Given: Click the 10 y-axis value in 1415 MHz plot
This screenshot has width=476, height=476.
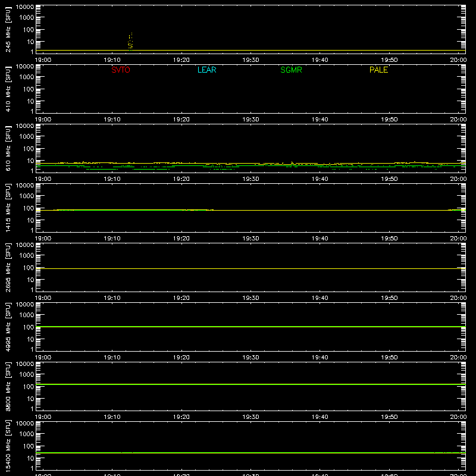Looking at the screenshot, I should pos(30,220).
